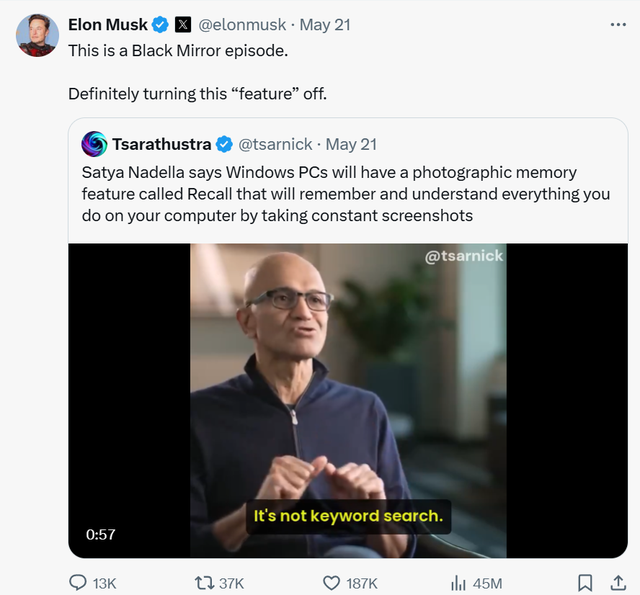Image resolution: width=640 pixels, height=595 pixels.
Task: Open the quoted tweet text about Recall
Action: click(345, 193)
